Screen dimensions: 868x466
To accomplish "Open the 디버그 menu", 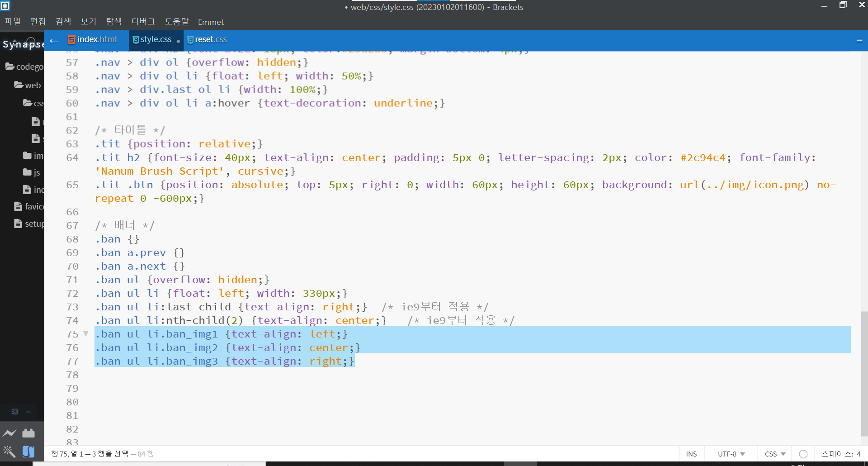I will (x=143, y=22).
